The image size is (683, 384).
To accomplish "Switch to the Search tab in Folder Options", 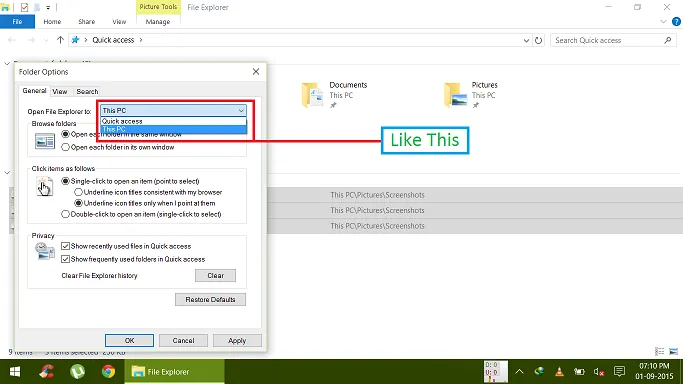I will (87, 91).
